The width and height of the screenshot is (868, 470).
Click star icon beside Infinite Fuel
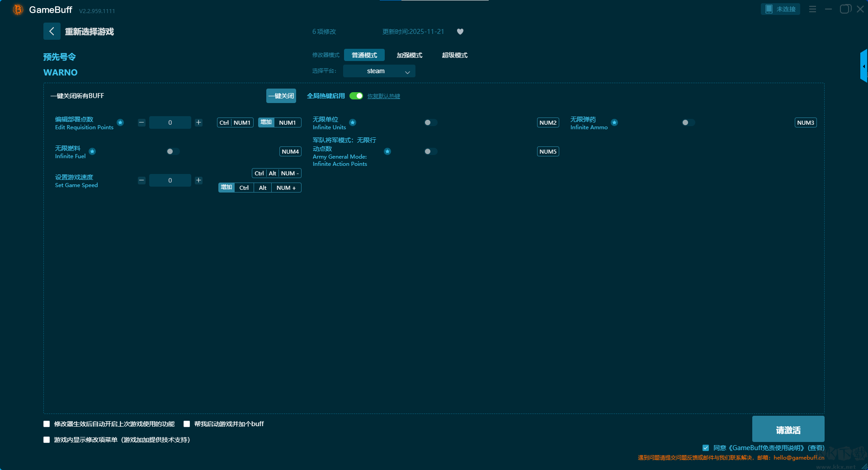coord(92,151)
